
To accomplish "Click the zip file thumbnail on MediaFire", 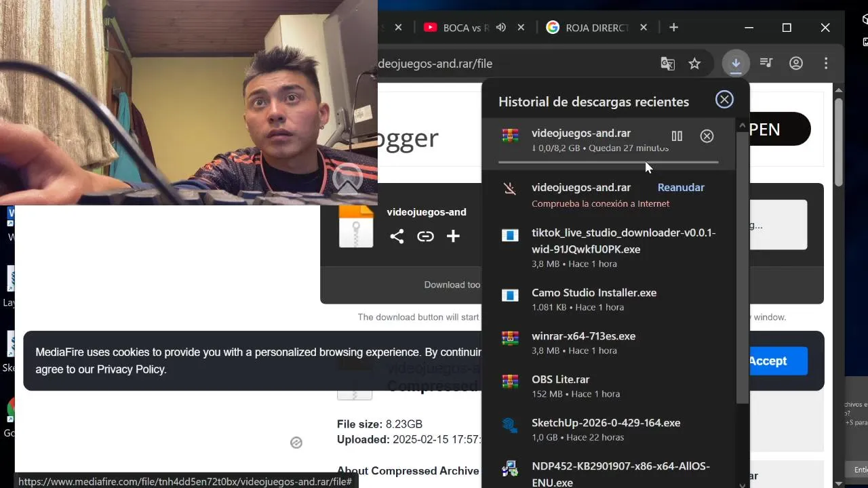I will 356,226.
